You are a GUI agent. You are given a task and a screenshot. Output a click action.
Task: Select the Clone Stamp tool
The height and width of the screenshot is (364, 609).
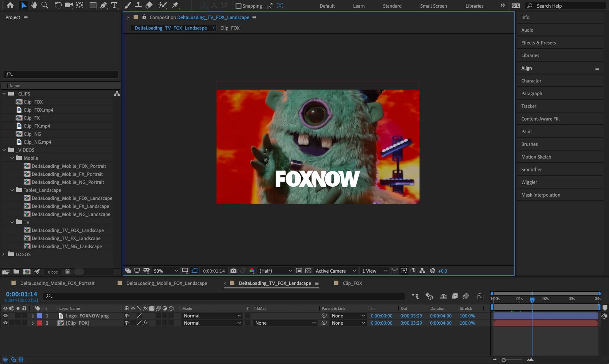pos(138,5)
